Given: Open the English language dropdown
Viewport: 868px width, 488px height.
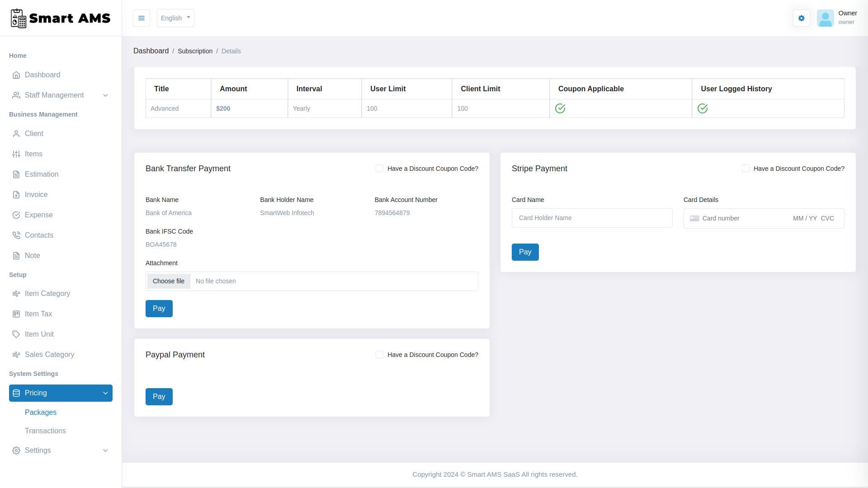Looking at the screenshot, I should pos(175,18).
